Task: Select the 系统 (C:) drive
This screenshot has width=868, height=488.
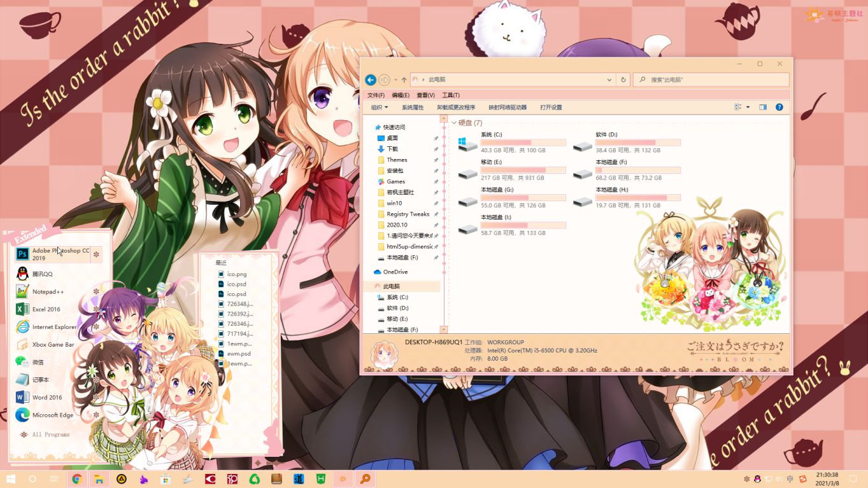Action: (511, 143)
